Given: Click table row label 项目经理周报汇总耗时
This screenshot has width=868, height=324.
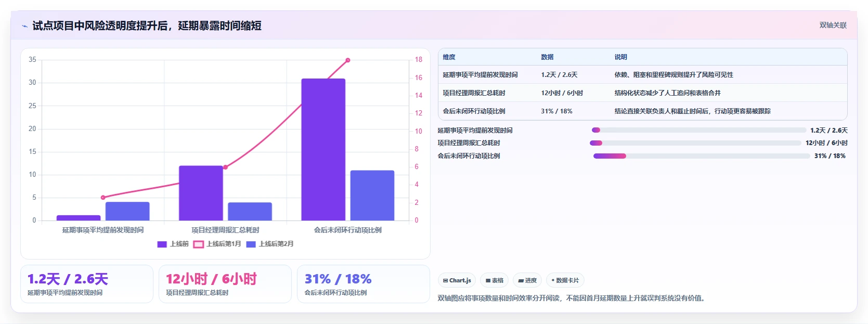Looking at the screenshot, I should (474, 93).
